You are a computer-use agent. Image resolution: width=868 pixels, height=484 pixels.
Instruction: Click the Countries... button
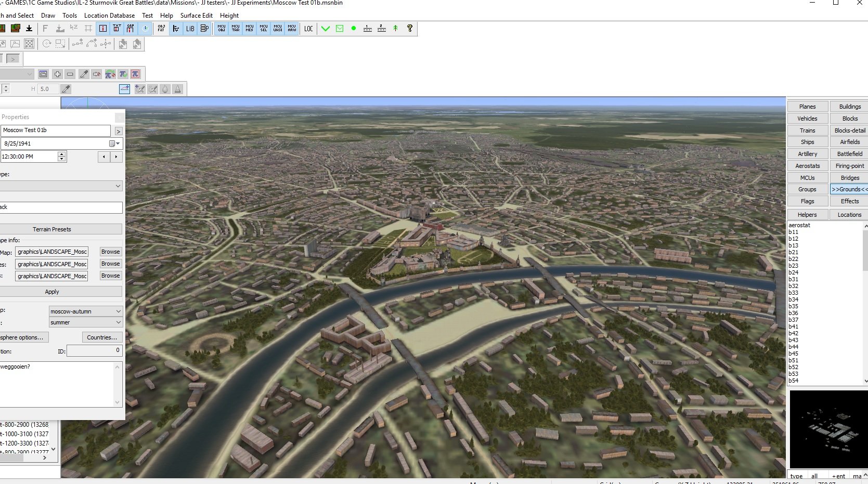pos(102,337)
